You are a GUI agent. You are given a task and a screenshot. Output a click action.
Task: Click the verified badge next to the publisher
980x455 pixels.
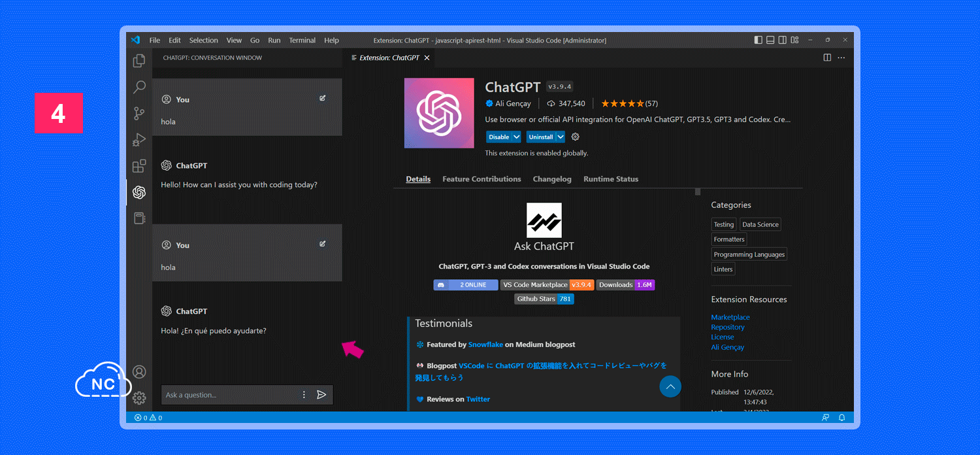point(489,103)
